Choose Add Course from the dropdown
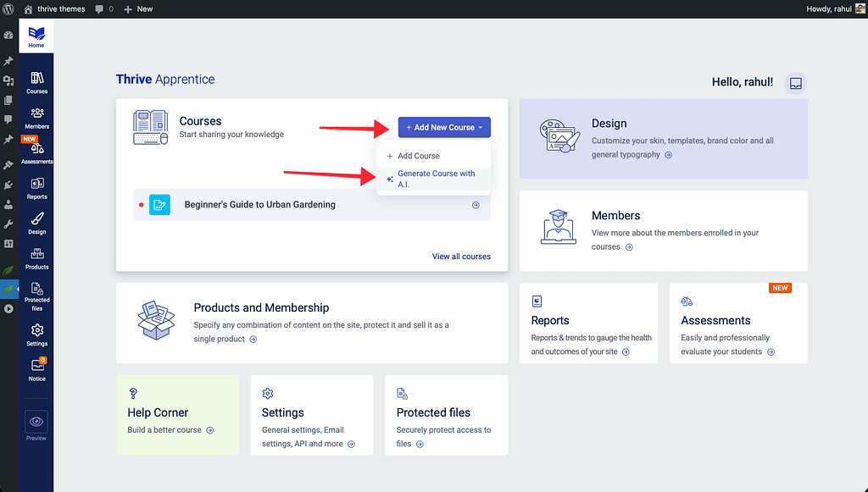 pos(419,156)
